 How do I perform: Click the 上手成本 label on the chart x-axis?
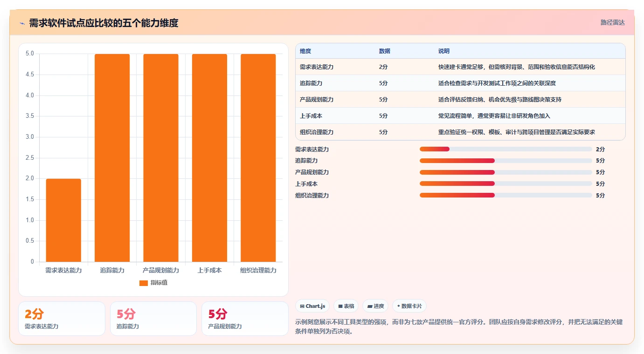coord(209,271)
